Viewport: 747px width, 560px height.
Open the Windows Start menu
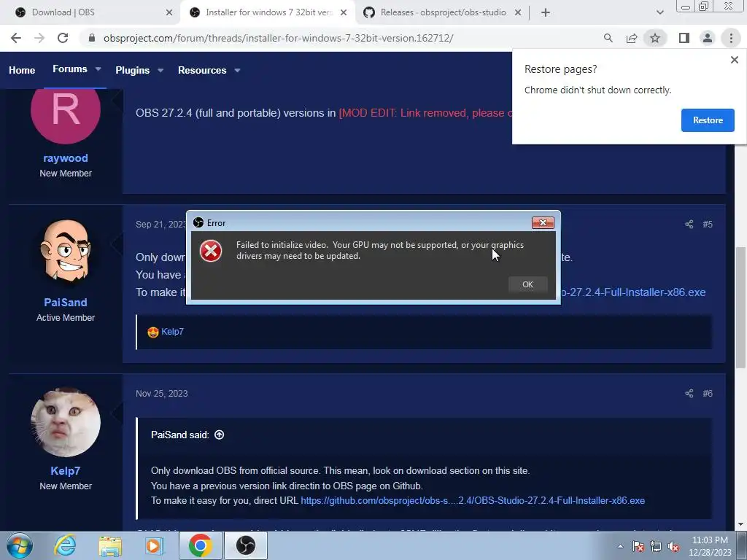coord(19,545)
